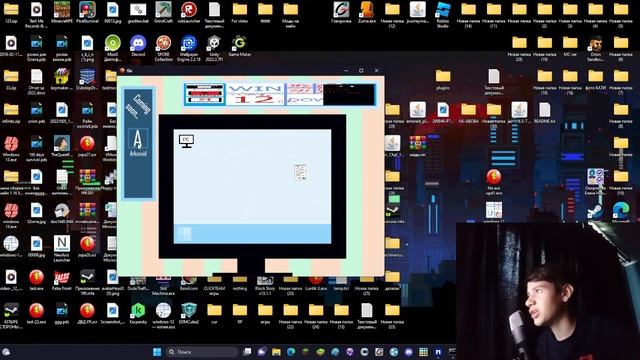
Task: Open the Microsoft Edge desktop shortcut
Action: [x=620, y=212]
